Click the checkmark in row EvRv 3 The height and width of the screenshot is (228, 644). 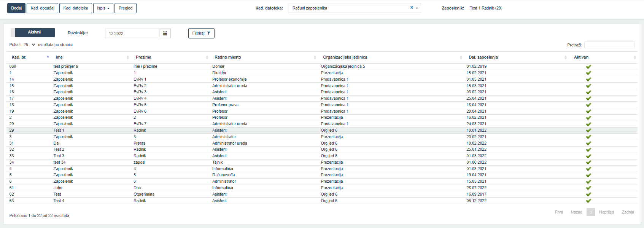(x=588, y=92)
